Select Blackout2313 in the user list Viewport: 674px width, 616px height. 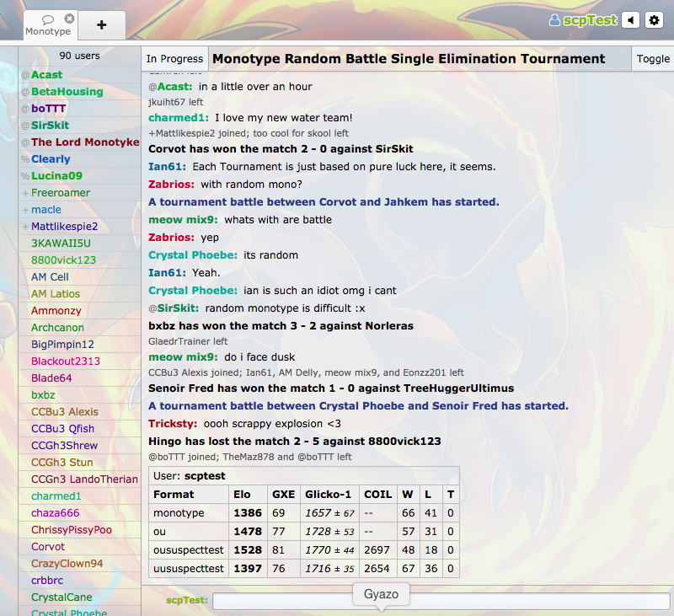tap(80, 361)
